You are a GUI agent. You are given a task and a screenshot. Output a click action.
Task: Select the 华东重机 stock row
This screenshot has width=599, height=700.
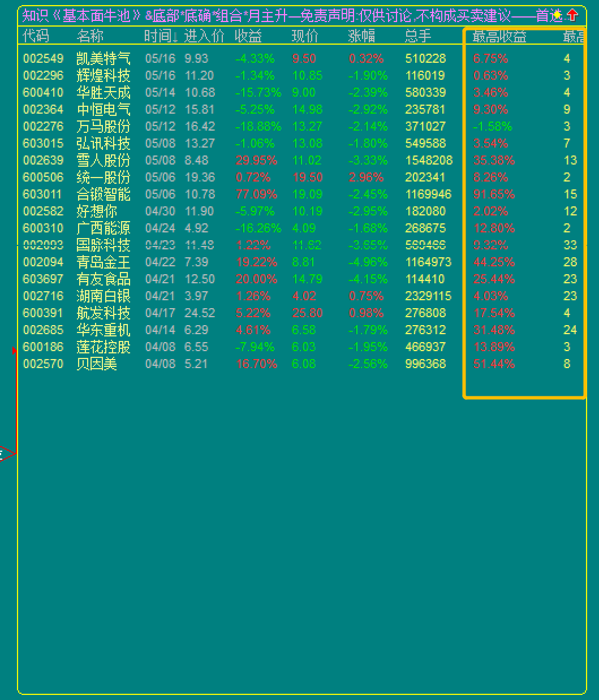(301, 330)
